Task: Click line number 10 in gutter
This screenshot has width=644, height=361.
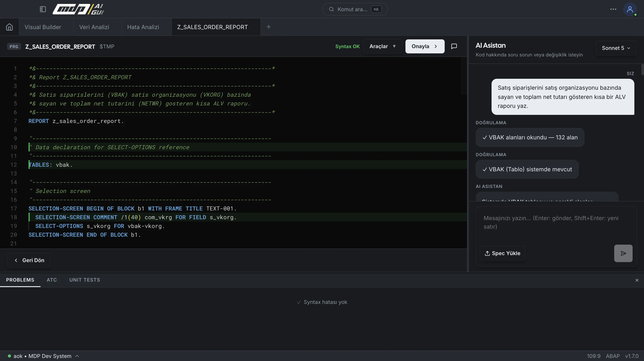Action: pyautogui.click(x=14, y=147)
